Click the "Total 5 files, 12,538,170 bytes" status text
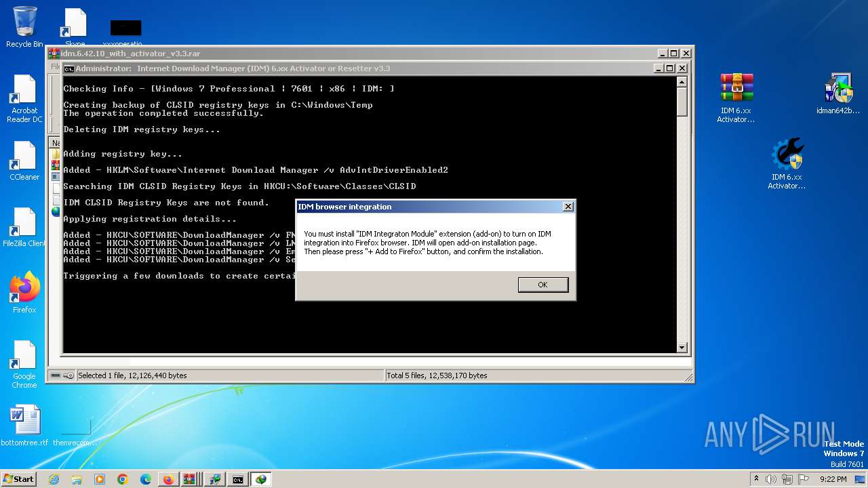The image size is (868, 488). 437,375
